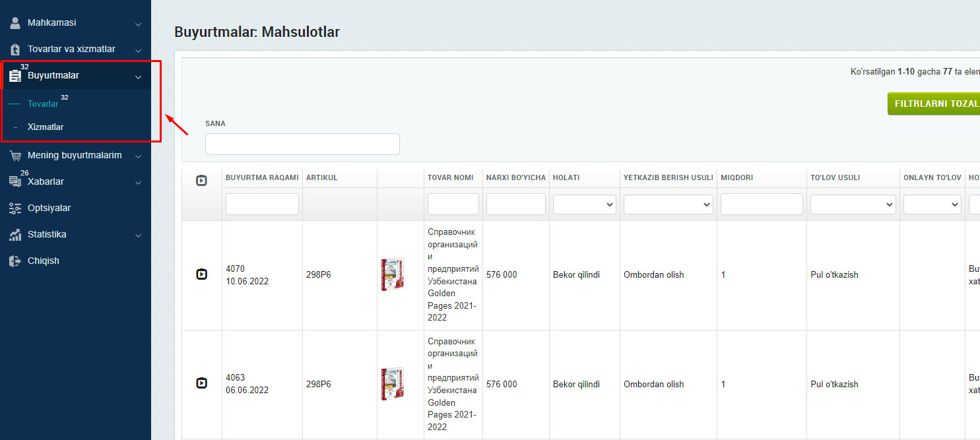This screenshot has width=980, height=440.
Task: Click the Optsiyalar sliders icon
Action: tap(15, 208)
